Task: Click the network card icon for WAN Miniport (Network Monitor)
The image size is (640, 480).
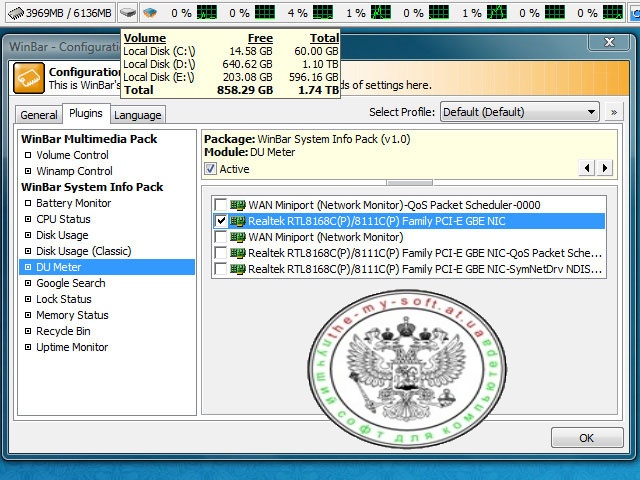Action: (237, 237)
